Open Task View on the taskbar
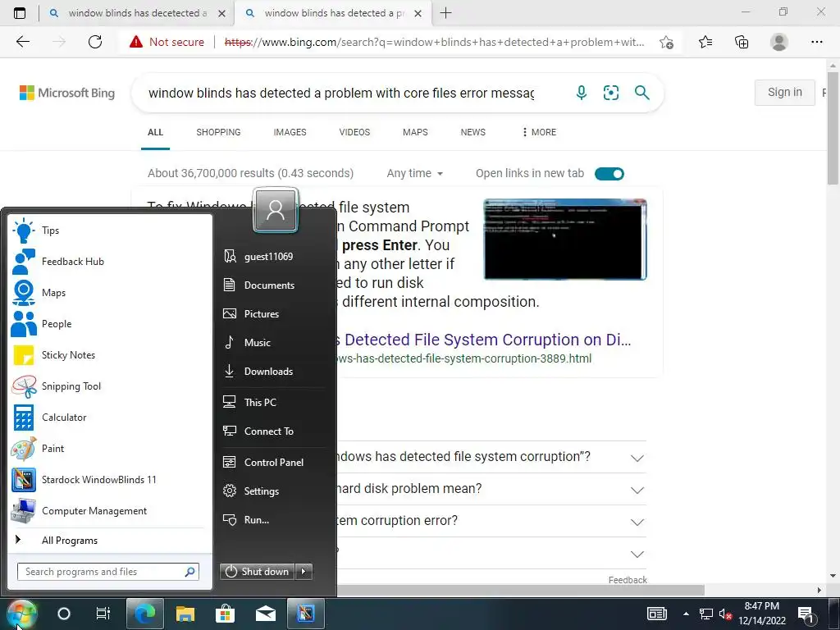The height and width of the screenshot is (630, 840). point(103,614)
